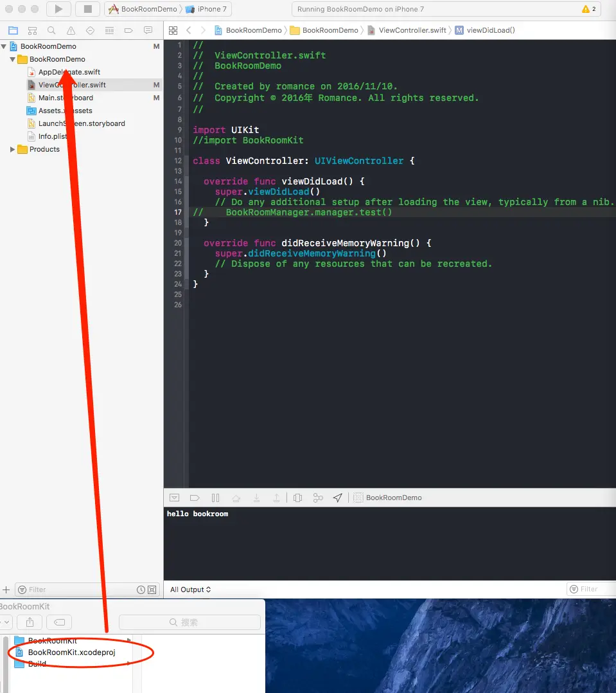
Task: Pause program execution
Action: pos(215,498)
